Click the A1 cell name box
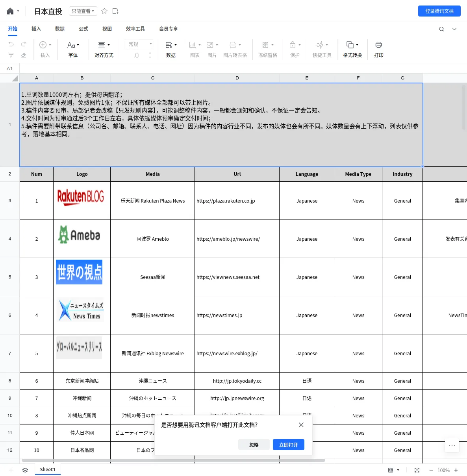The height and width of the screenshot is (476, 467). click(10, 68)
